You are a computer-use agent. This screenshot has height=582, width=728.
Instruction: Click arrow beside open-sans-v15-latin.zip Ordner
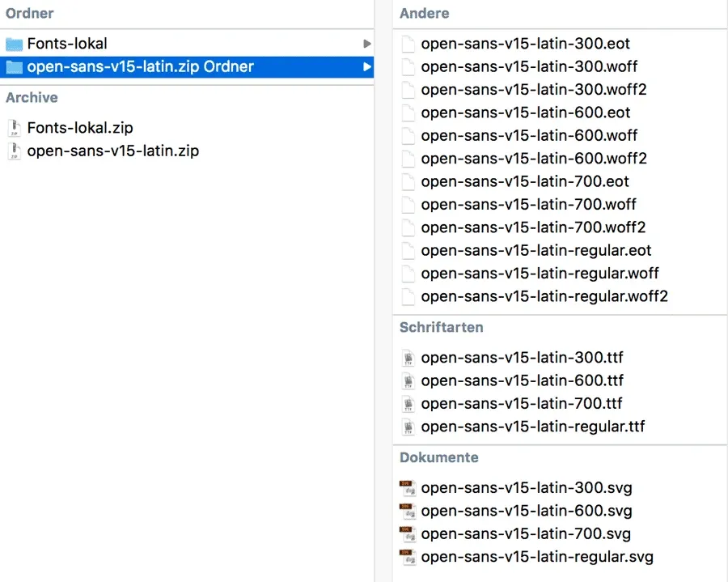[x=367, y=66]
